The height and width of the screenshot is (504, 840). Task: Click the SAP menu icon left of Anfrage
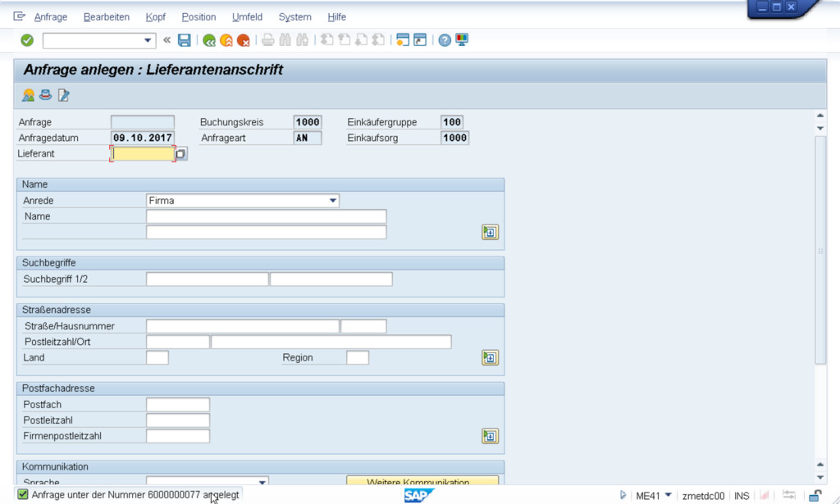20,16
